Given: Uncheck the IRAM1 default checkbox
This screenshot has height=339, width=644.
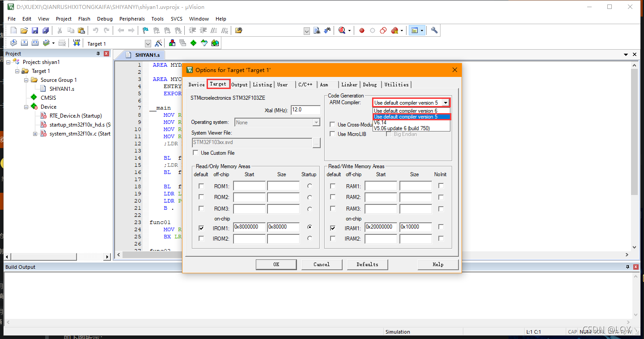Looking at the screenshot, I should (333, 228).
